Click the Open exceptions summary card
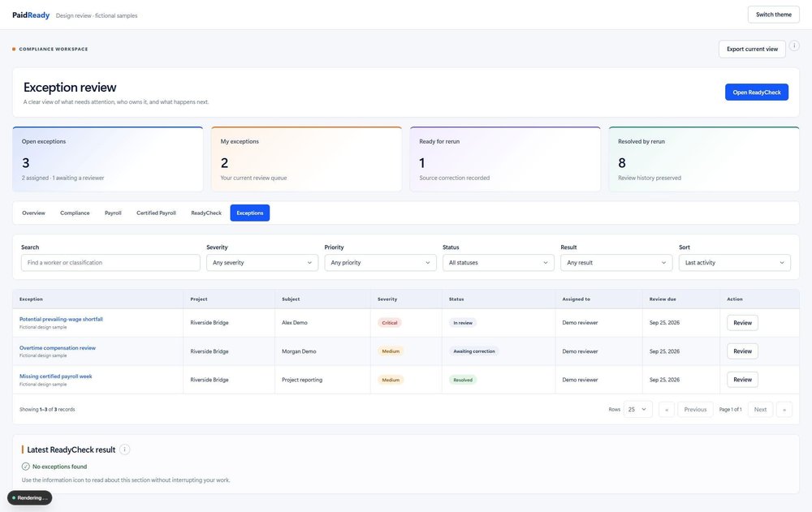Screen dimensions: 812x512 point(108,159)
